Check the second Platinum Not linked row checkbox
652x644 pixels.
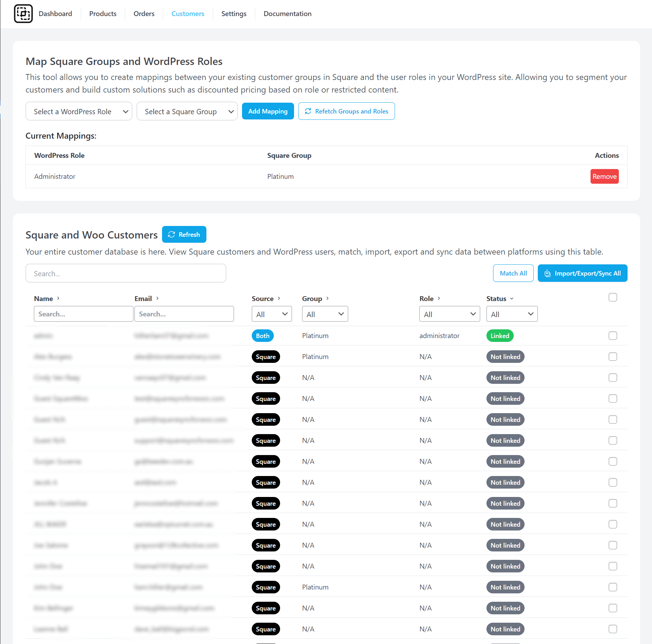point(613,587)
